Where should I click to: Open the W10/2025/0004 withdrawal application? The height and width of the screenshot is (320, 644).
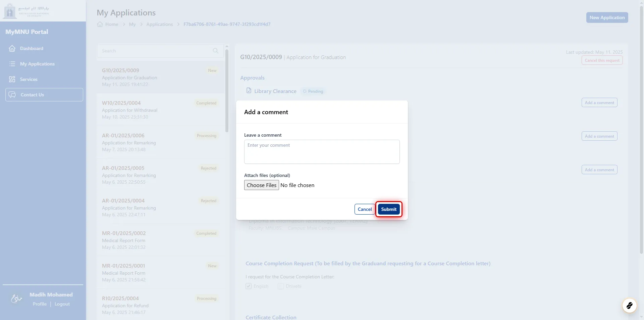pyautogui.click(x=160, y=110)
